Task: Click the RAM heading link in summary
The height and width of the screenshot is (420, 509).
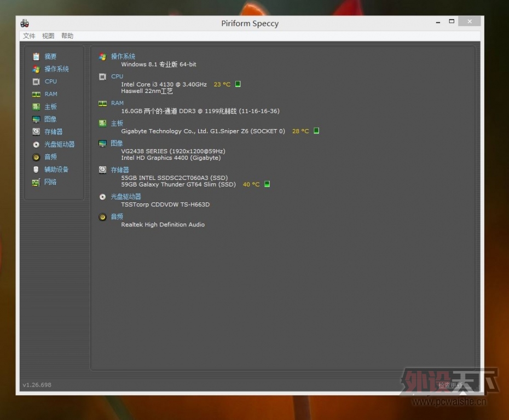Action: tap(117, 103)
